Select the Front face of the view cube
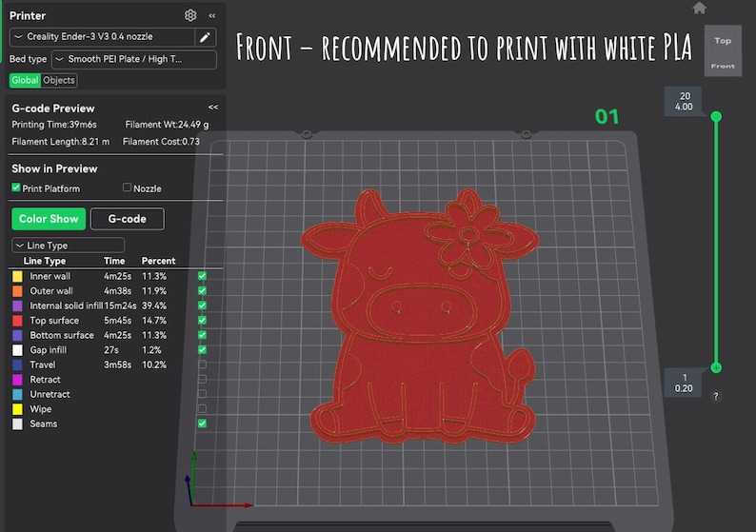Viewport: 756px width, 532px height. click(x=723, y=66)
